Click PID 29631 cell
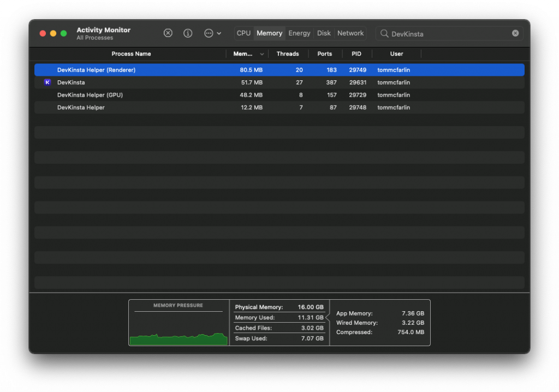Screen dimensions: 559x392 point(358,82)
